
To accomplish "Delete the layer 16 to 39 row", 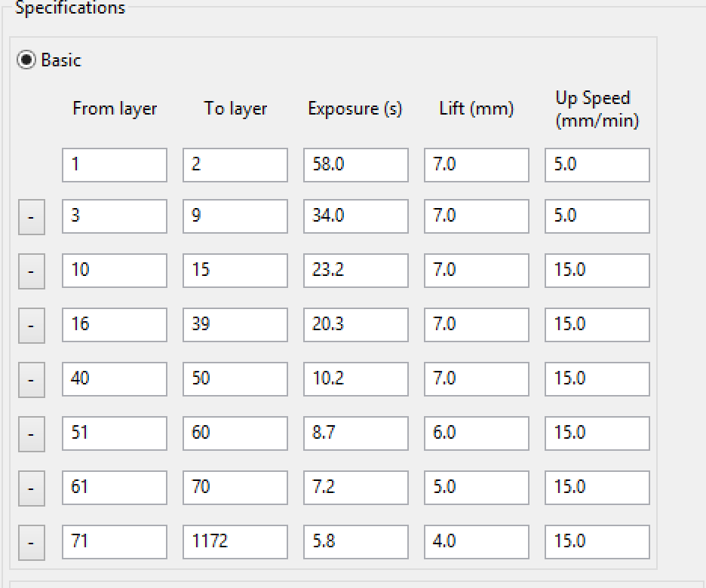I will pos(31,326).
